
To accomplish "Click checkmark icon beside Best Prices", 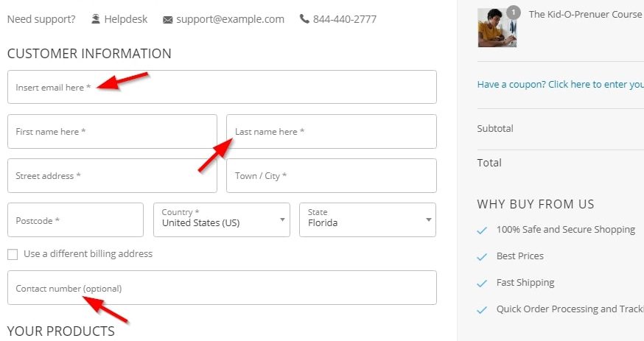I will tap(482, 257).
